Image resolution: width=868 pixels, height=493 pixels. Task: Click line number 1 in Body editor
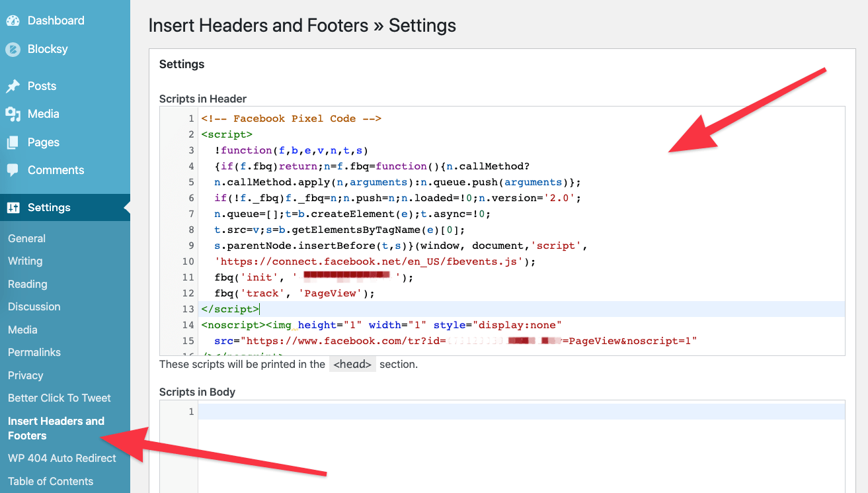click(x=192, y=412)
